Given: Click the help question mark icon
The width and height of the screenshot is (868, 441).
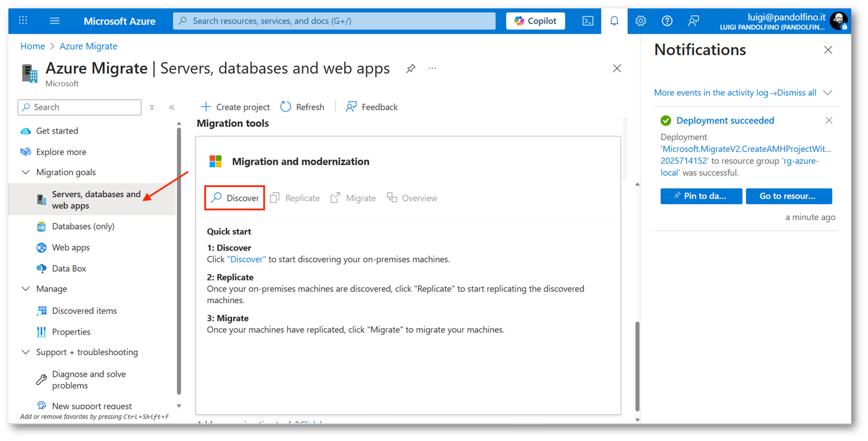Looking at the screenshot, I should 667,21.
